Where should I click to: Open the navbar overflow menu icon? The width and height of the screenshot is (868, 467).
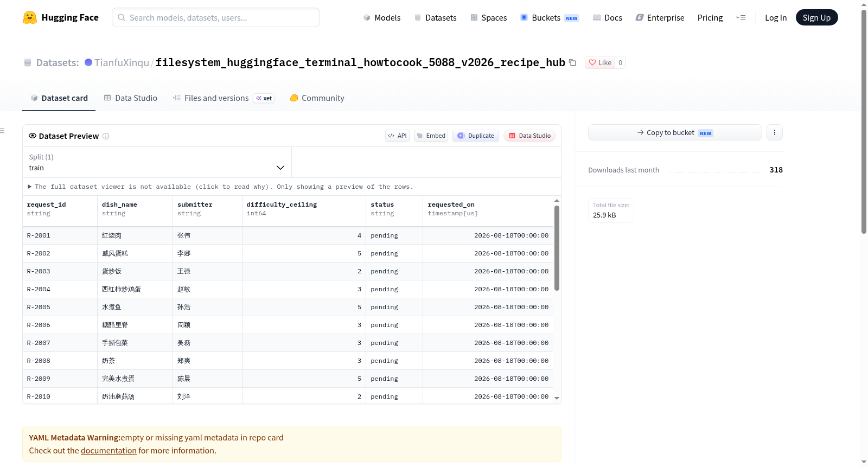[741, 17]
